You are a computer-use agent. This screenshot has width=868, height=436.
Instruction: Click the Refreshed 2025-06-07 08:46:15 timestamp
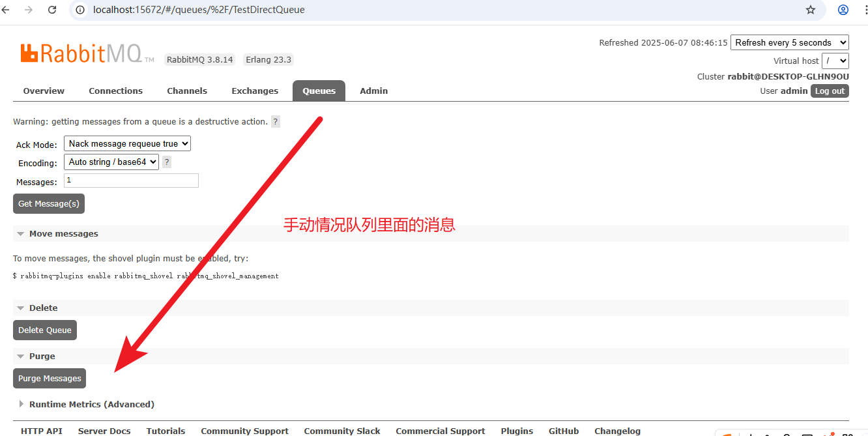(x=663, y=42)
